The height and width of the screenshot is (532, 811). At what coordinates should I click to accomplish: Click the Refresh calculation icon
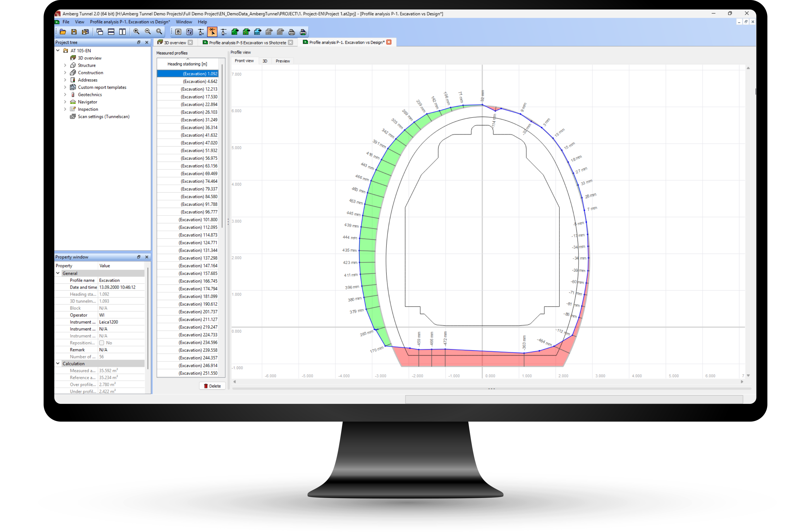point(190,32)
